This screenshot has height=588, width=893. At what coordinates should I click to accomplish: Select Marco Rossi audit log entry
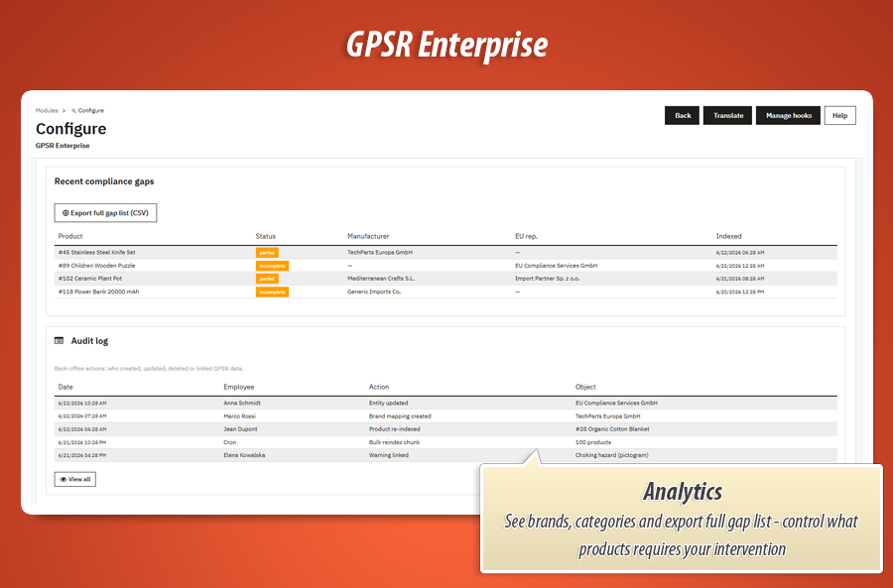pos(446,416)
